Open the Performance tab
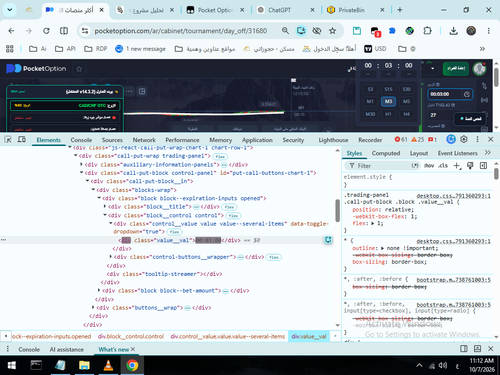Image resolution: width=500 pixels, height=375 pixels. 182,140
